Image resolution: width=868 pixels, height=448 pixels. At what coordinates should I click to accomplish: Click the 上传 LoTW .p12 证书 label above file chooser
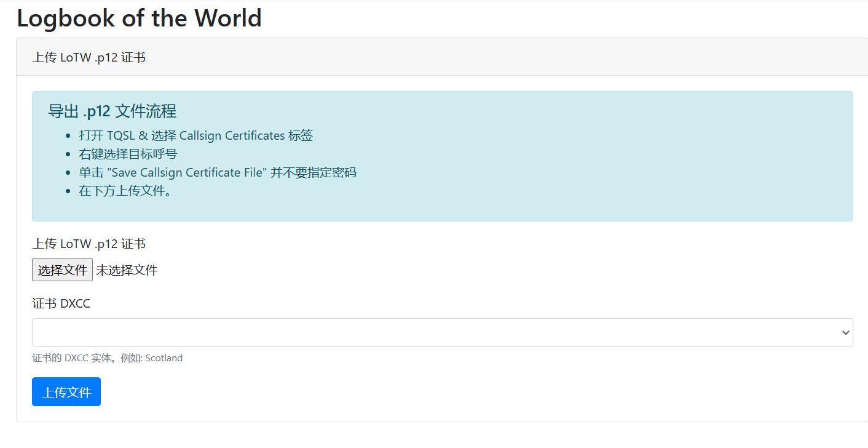click(89, 244)
